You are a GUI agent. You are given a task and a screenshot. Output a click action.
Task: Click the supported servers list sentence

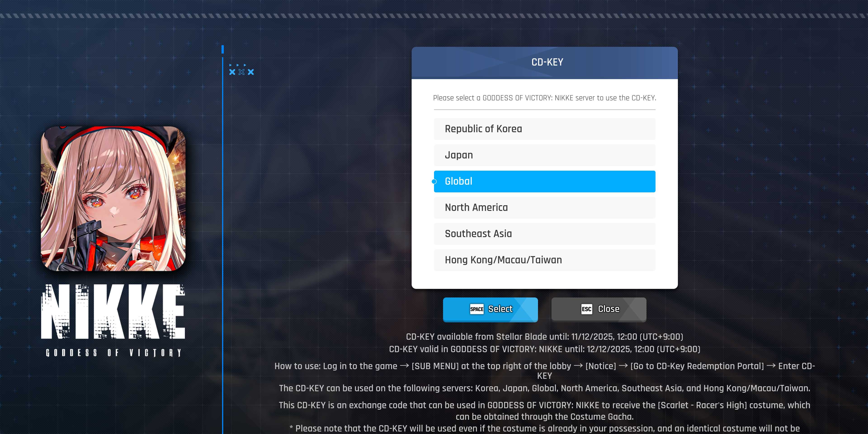click(x=545, y=388)
